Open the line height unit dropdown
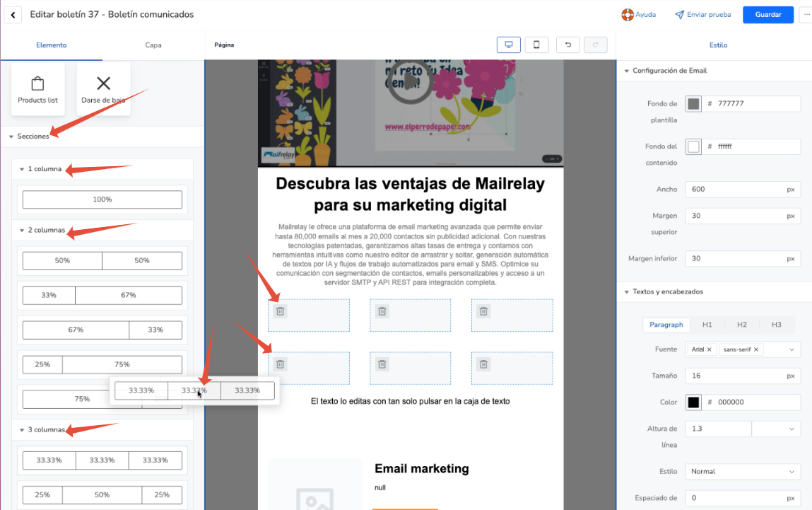This screenshot has height=510, width=812. pyautogui.click(x=776, y=429)
